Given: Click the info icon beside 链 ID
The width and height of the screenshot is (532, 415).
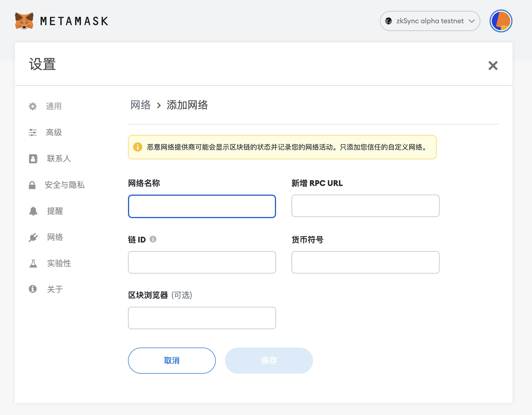Looking at the screenshot, I should [153, 239].
